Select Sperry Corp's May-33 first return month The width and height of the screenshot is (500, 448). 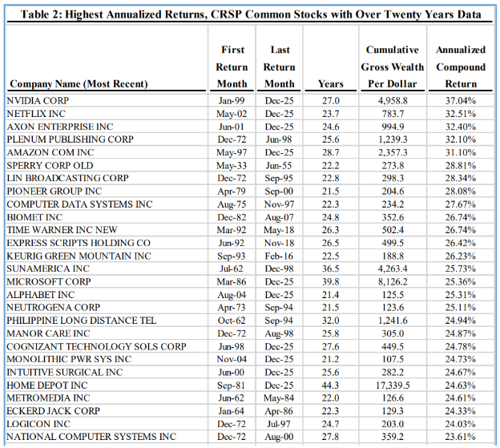(232, 166)
